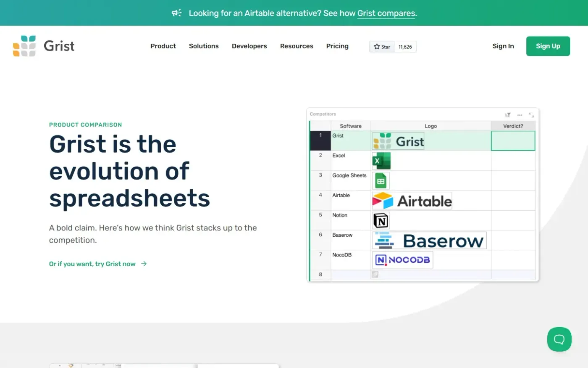Viewport: 588px width, 368px height.
Task: Expand the Competitors widget with the expand icon
Action: tap(531, 115)
